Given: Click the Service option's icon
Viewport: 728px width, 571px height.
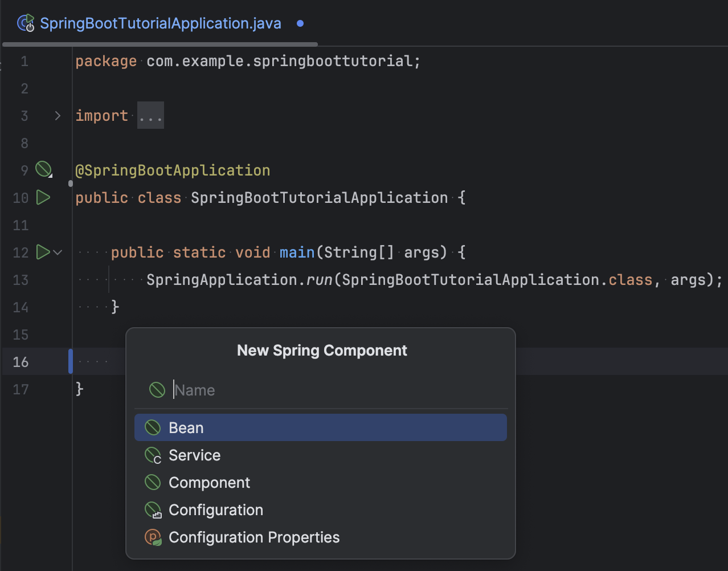Looking at the screenshot, I should pyautogui.click(x=153, y=455).
